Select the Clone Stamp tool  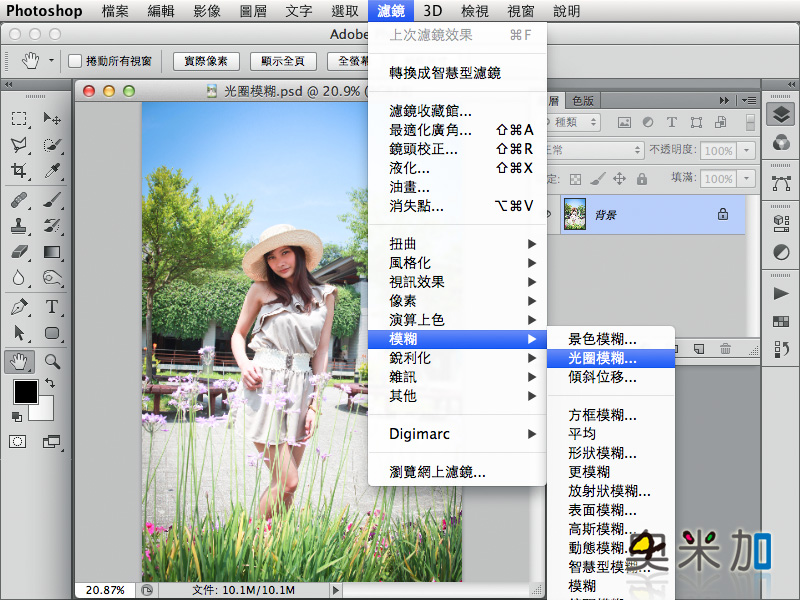tap(19, 226)
